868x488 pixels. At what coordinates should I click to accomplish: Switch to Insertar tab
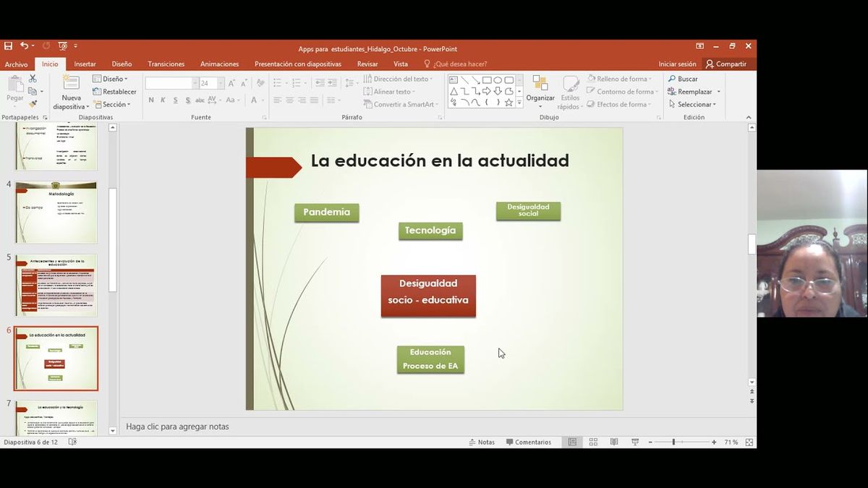coord(85,64)
